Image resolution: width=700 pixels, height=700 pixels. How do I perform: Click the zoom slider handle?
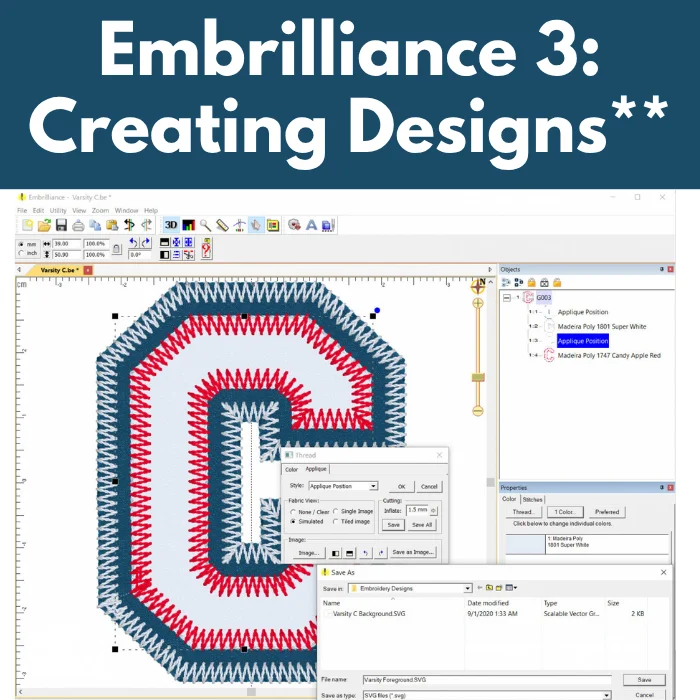478,378
